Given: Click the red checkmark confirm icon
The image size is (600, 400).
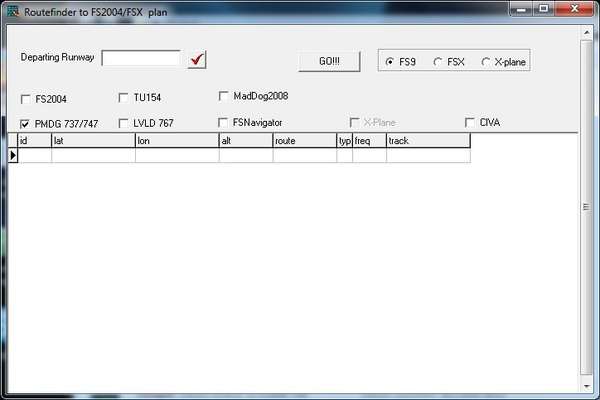Looking at the screenshot, I should coord(197,59).
